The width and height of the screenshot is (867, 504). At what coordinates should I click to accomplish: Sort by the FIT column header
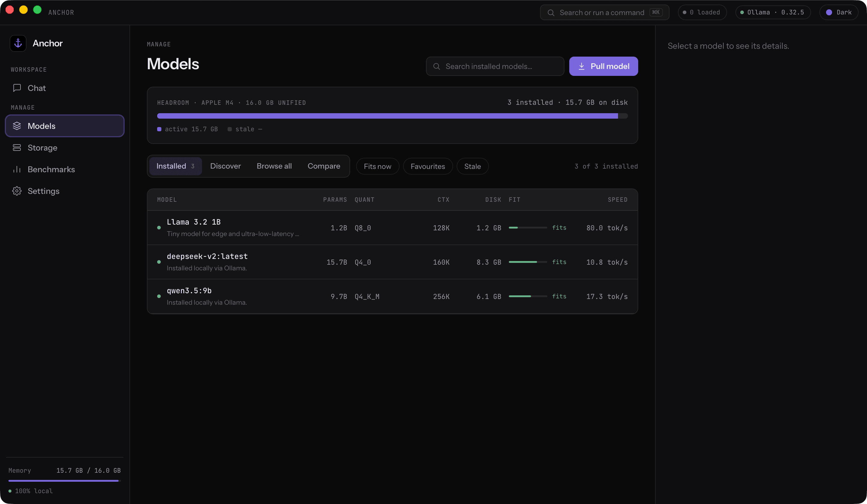click(514, 200)
